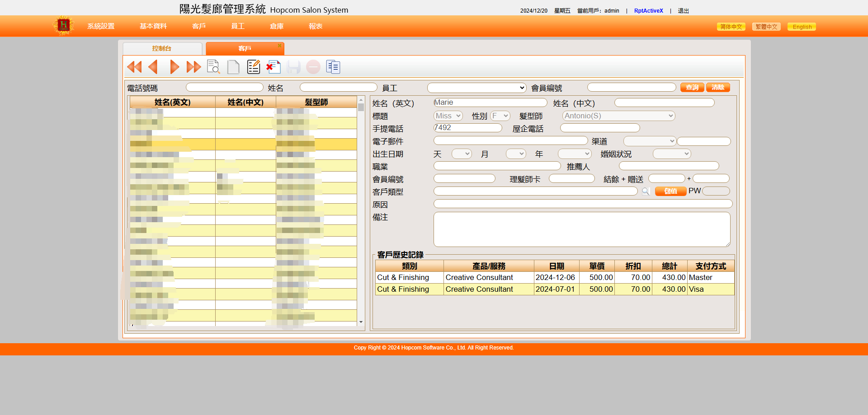Jump to the first customer record
The width and height of the screenshot is (868, 415).
[134, 67]
